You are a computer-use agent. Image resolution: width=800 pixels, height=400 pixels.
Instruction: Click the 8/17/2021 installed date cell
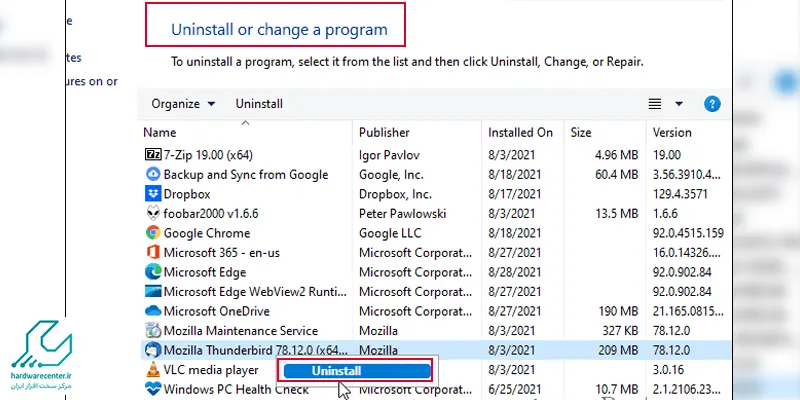(x=514, y=194)
